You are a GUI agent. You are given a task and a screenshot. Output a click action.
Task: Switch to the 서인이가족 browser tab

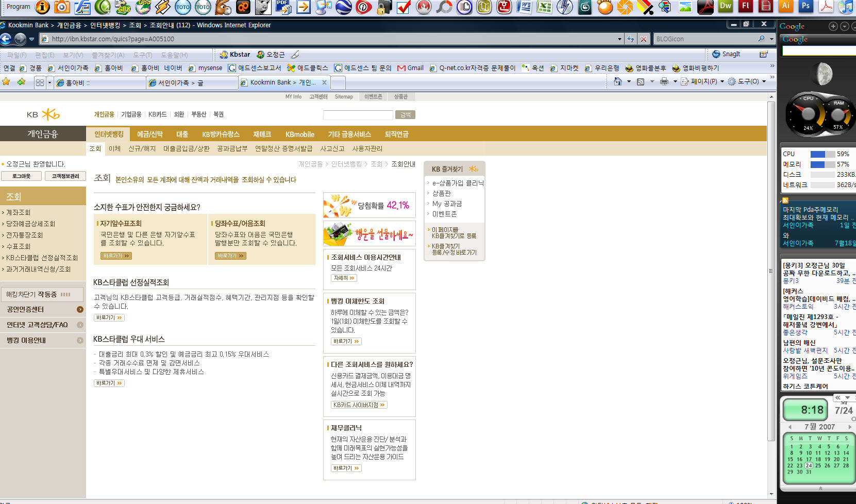coord(192,82)
